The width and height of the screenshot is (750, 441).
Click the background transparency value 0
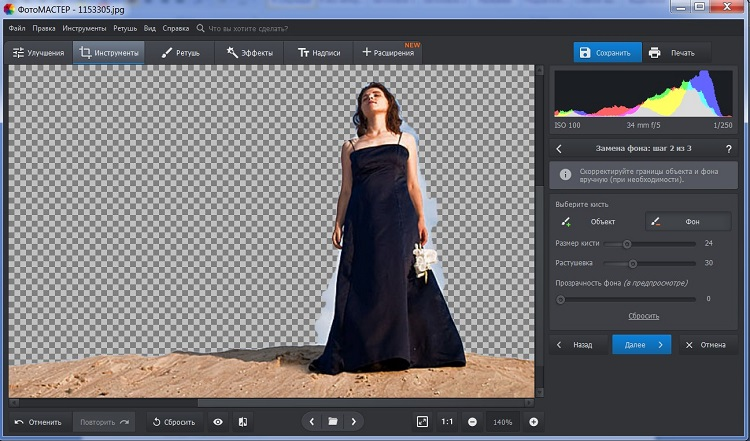[708, 299]
